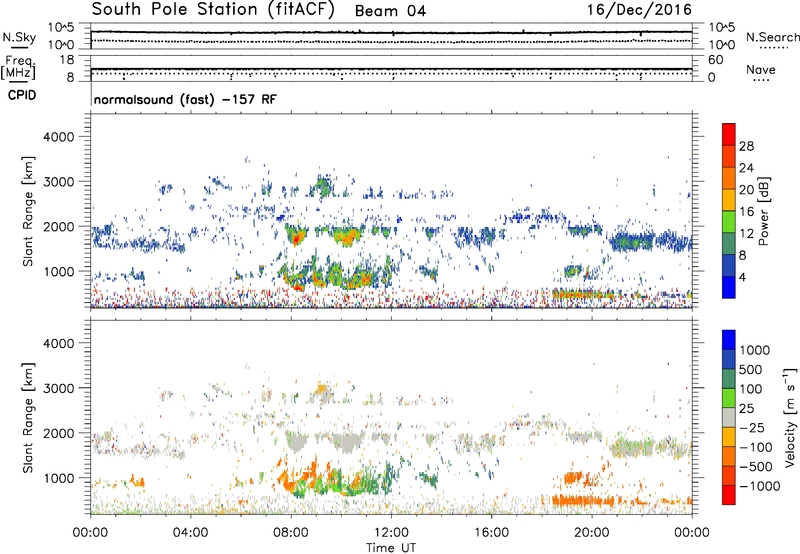Click the "N.Search" legend label
800x554 pixels.
(772, 37)
